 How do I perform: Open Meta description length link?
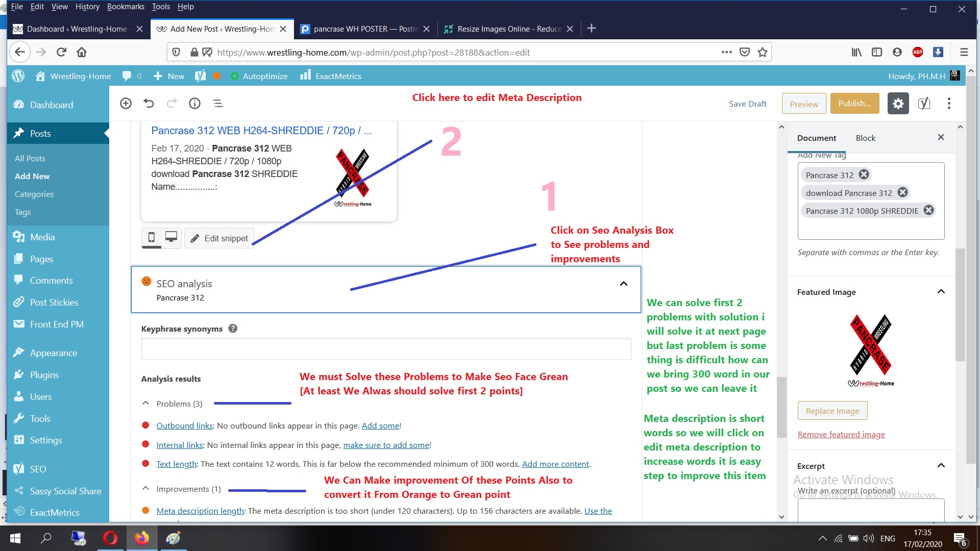coord(200,511)
